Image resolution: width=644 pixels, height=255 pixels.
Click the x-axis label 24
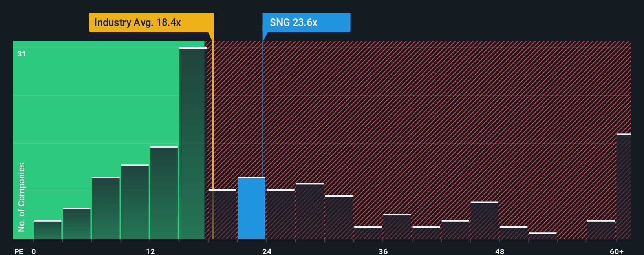pyautogui.click(x=267, y=251)
